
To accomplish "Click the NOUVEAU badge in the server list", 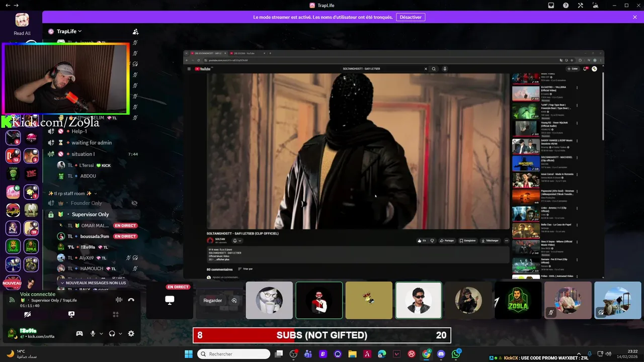I will tap(12, 283).
